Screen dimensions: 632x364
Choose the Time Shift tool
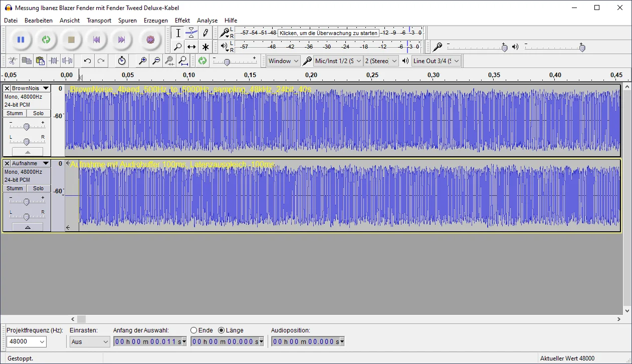191,47
